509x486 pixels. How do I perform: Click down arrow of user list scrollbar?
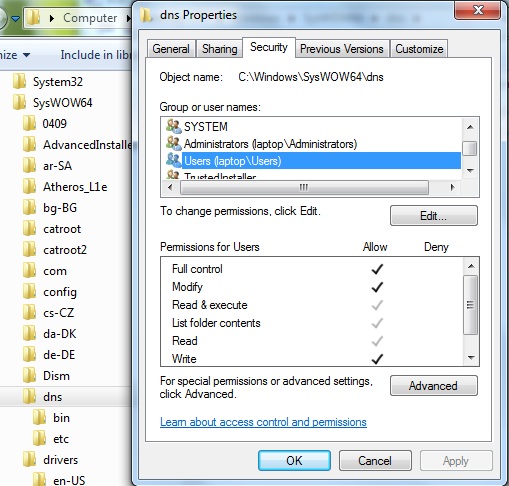(x=470, y=171)
